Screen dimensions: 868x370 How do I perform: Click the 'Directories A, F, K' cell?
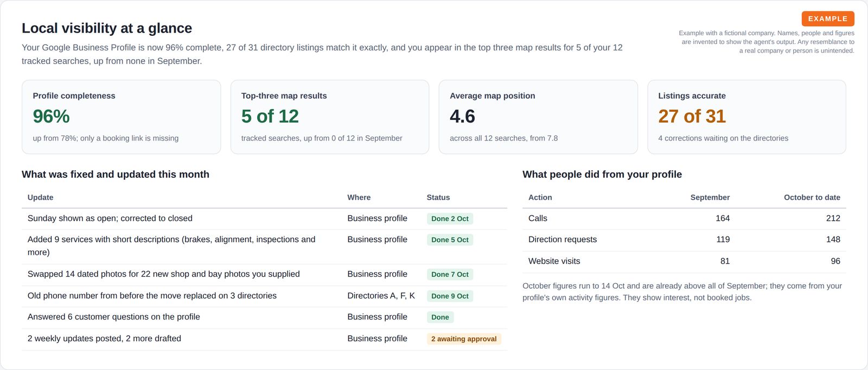coord(381,296)
